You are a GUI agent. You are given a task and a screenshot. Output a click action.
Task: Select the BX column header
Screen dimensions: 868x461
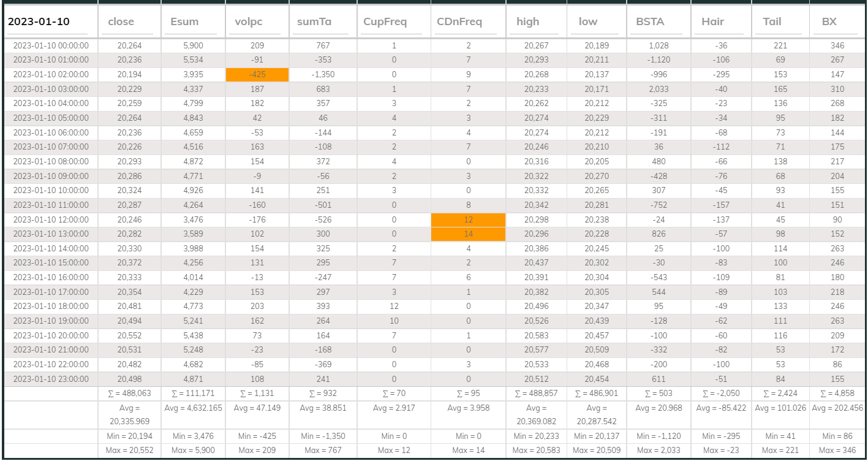837,22
